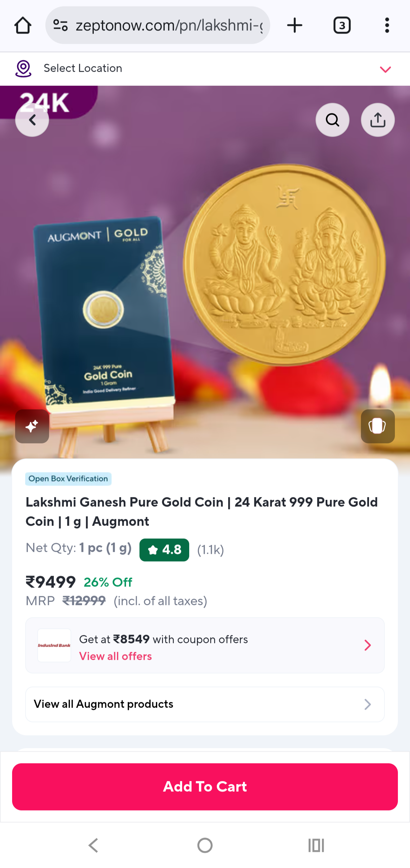
Task: Add the gold coin to cart
Action: coord(205,787)
